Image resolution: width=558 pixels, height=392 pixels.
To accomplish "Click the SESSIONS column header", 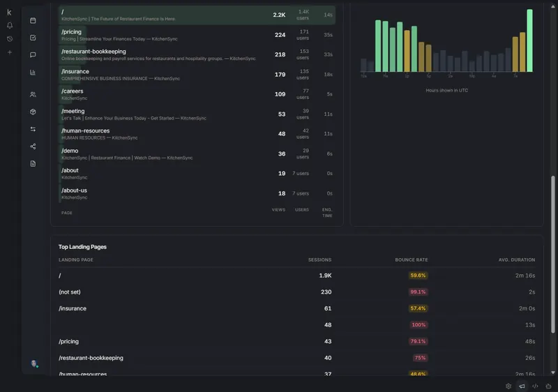I will [x=319, y=260].
